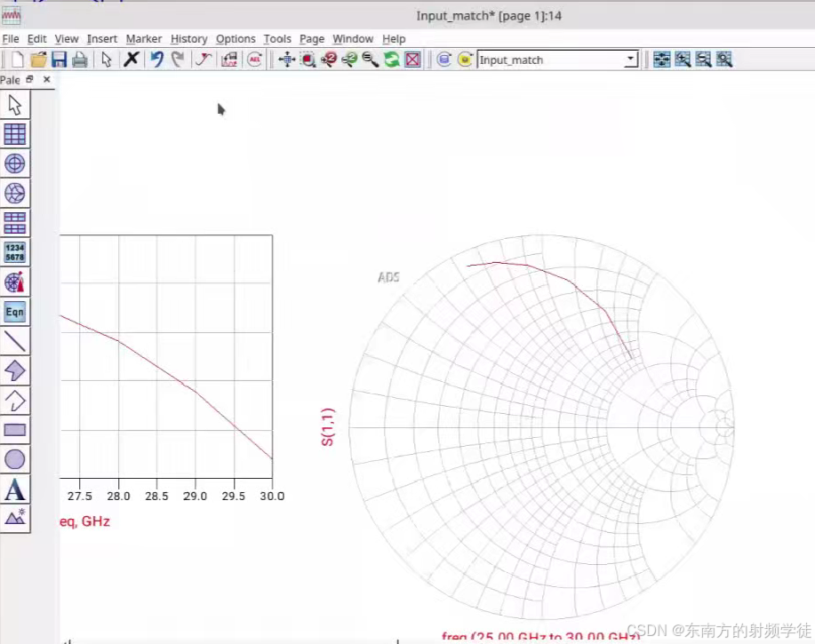Open the Marker menu
815x644 pixels.
(143, 39)
